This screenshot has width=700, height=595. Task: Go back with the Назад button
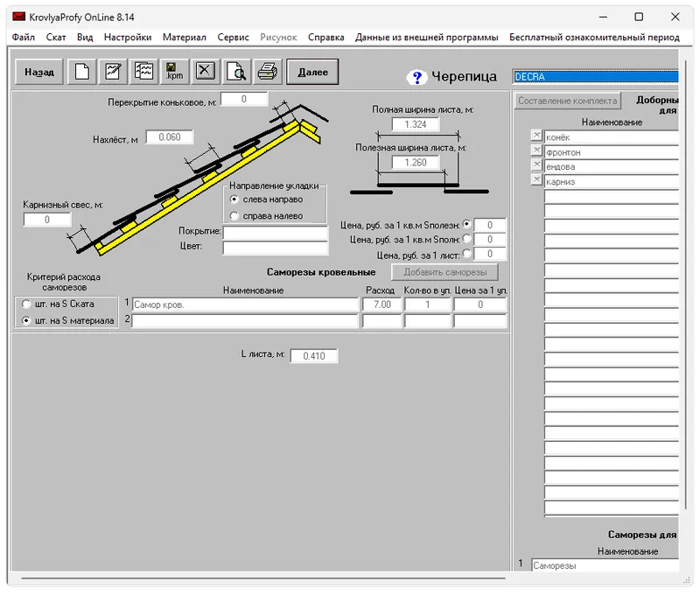[x=39, y=72]
